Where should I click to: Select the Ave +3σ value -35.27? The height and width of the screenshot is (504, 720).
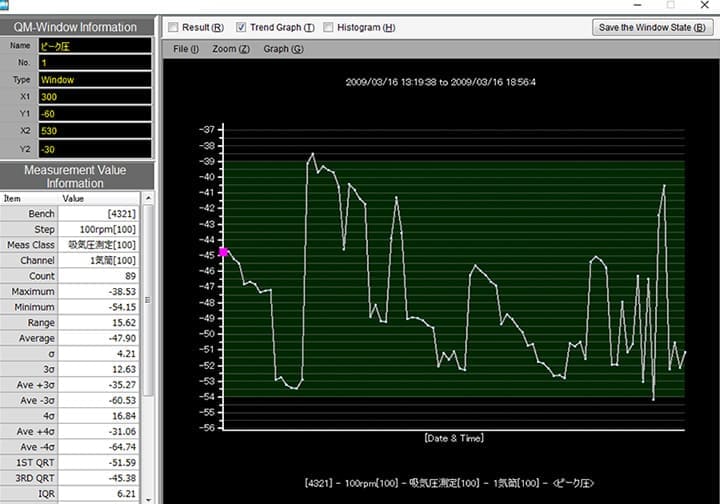pyautogui.click(x=99, y=385)
